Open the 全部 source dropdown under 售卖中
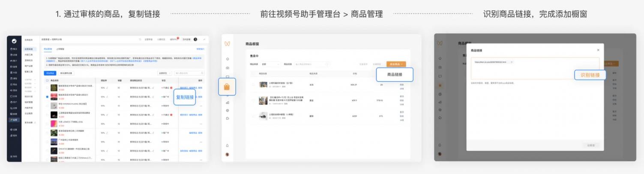644x174 pixels. pyautogui.click(x=270, y=64)
